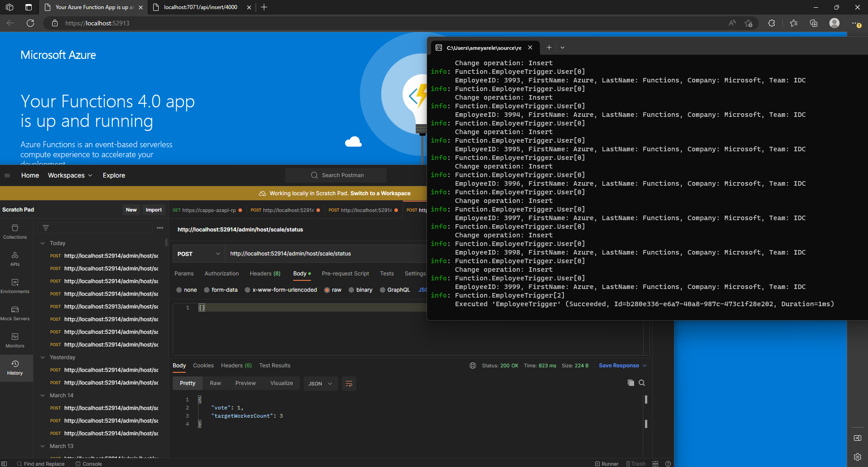
Task: Go to Postman Home
Action: pos(30,175)
